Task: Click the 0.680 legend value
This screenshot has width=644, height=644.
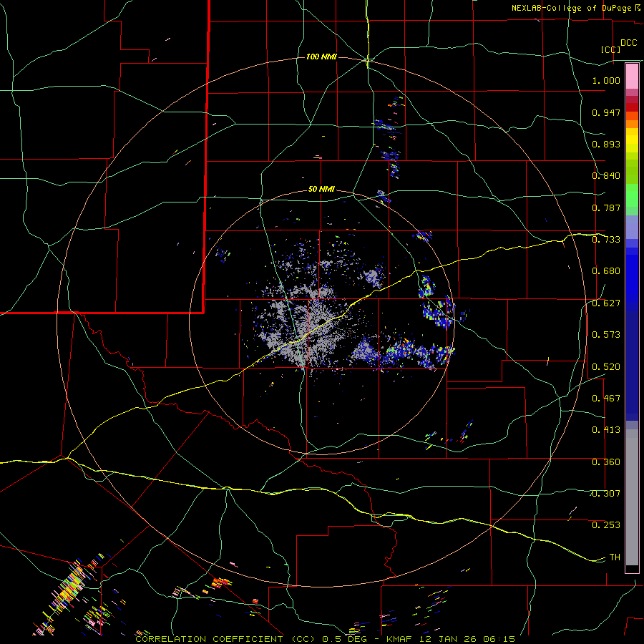Action: (606, 271)
